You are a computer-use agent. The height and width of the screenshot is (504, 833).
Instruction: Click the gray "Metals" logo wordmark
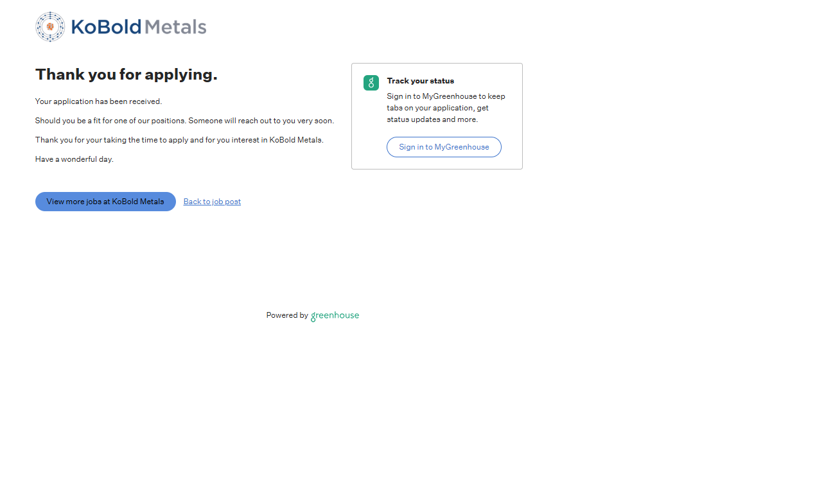175,27
